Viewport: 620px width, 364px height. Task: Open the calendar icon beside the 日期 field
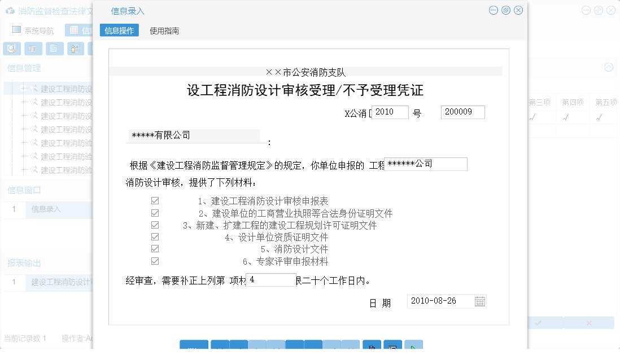point(480,301)
